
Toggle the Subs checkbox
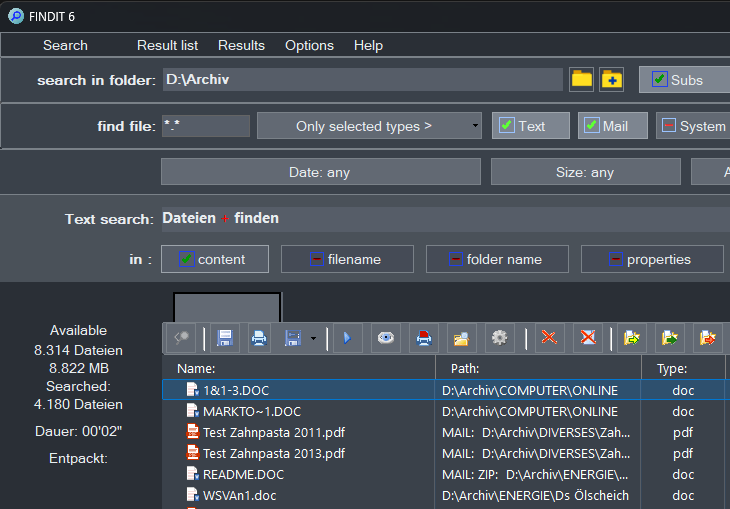660,80
